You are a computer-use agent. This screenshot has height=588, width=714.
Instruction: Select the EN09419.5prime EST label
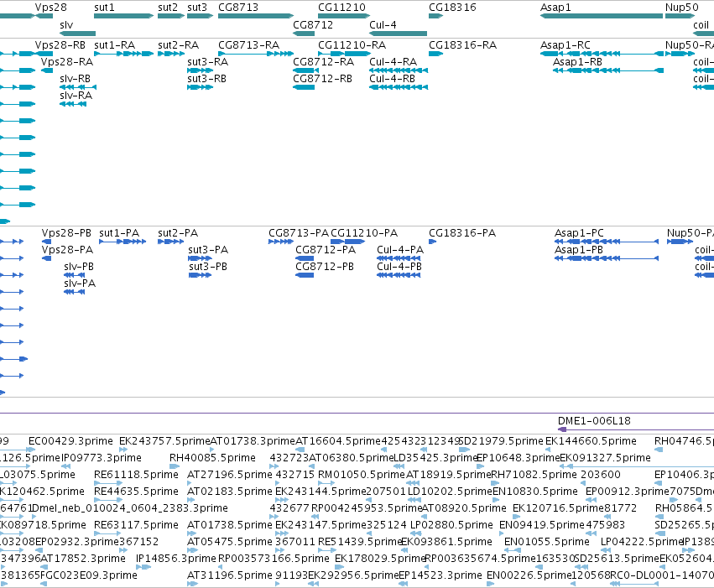tap(541, 525)
